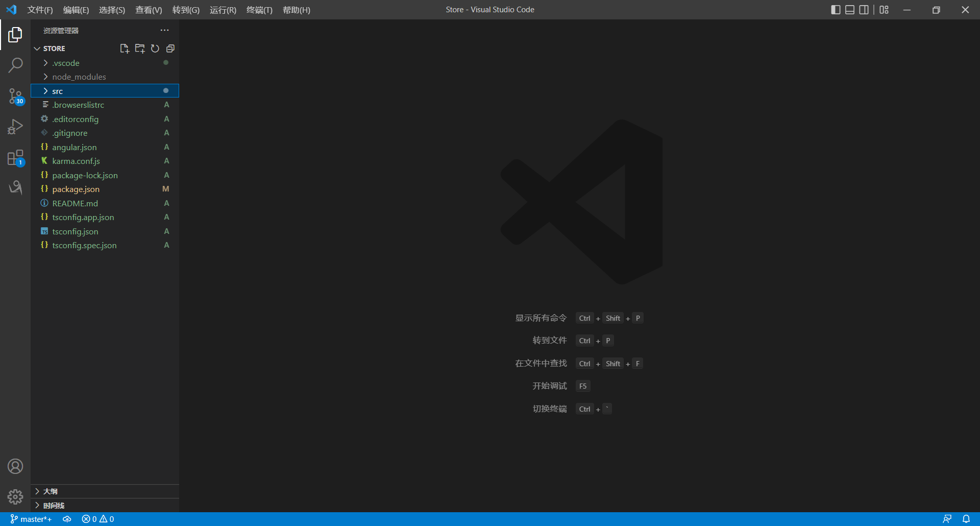Open the .editorconfig file
The image size is (980, 526).
[x=105, y=119]
